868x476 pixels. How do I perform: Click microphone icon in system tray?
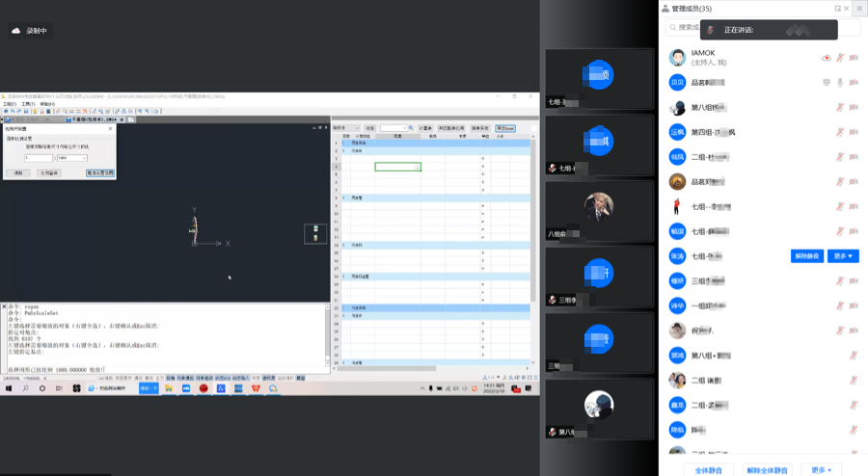(x=431, y=388)
